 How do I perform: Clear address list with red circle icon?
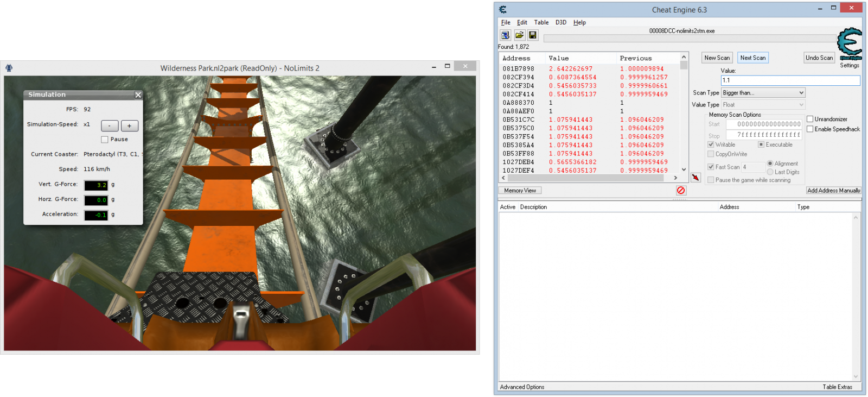pyautogui.click(x=681, y=191)
